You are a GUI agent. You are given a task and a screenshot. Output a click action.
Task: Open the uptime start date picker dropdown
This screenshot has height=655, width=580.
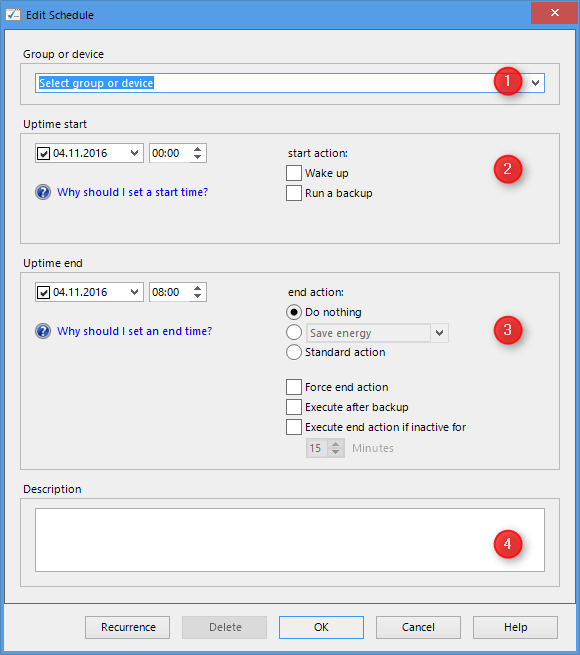[134, 153]
